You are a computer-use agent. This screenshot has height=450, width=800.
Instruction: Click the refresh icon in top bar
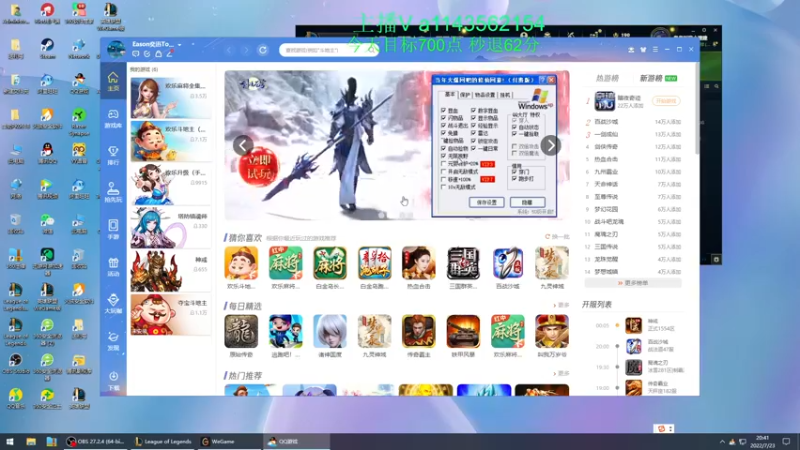tap(263, 50)
